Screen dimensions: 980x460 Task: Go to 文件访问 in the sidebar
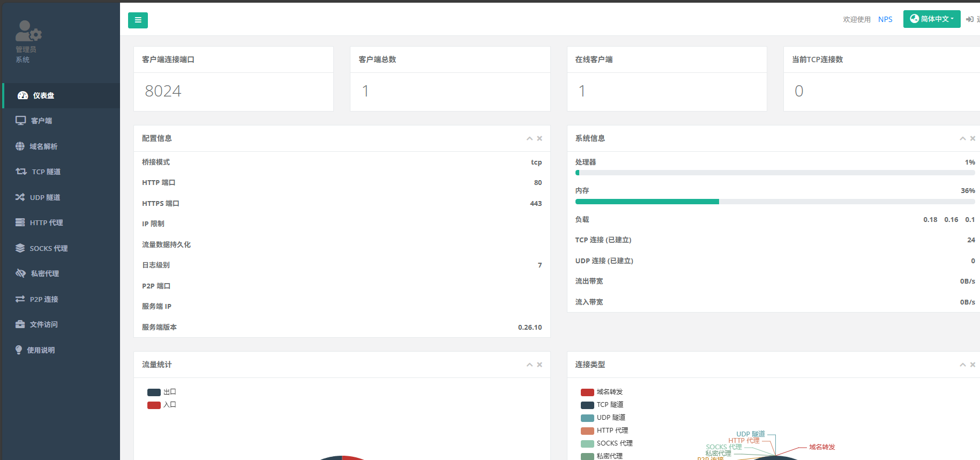[43, 324]
